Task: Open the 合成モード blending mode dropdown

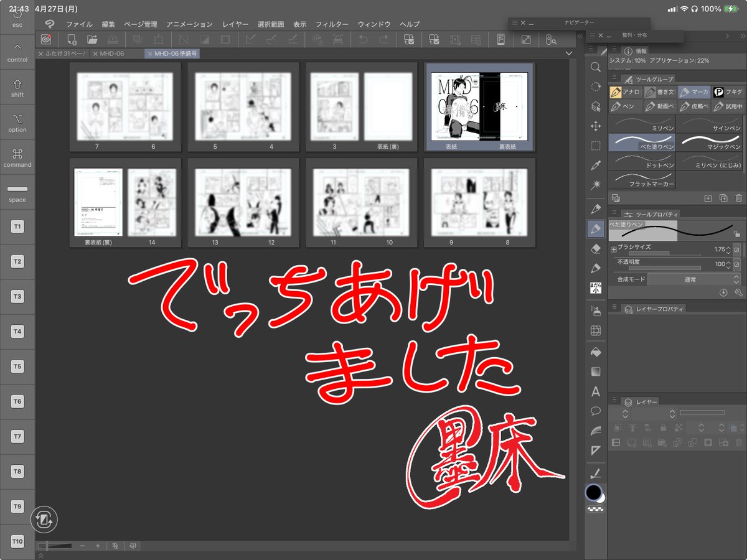Action: (695, 280)
